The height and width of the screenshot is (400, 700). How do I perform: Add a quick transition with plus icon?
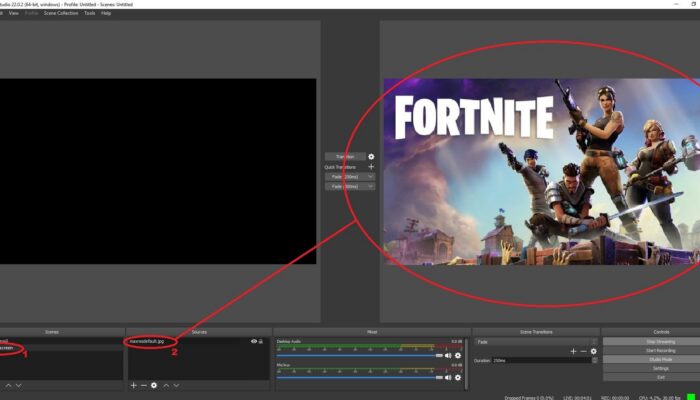click(x=371, y=167)
